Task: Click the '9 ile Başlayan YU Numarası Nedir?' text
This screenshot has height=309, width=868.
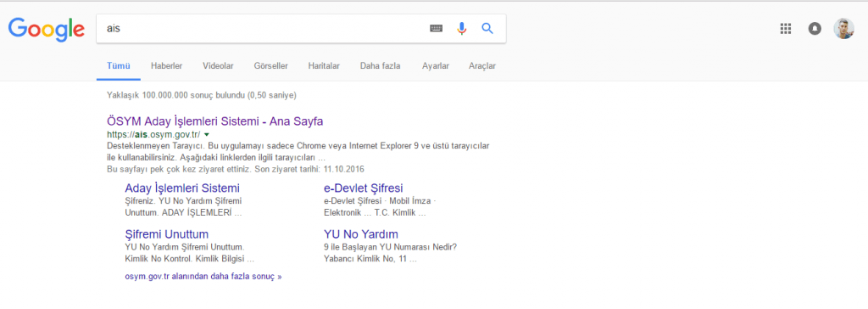Action: [390, 247]
